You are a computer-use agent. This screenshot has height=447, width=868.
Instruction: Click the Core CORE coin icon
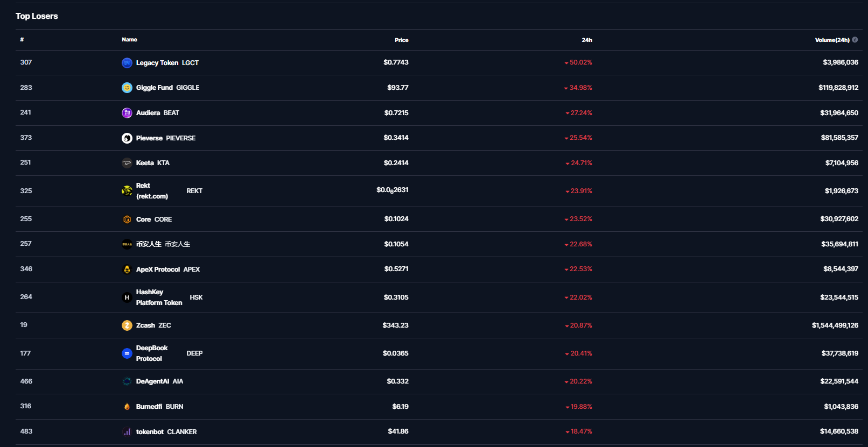[x=127, y=219]
